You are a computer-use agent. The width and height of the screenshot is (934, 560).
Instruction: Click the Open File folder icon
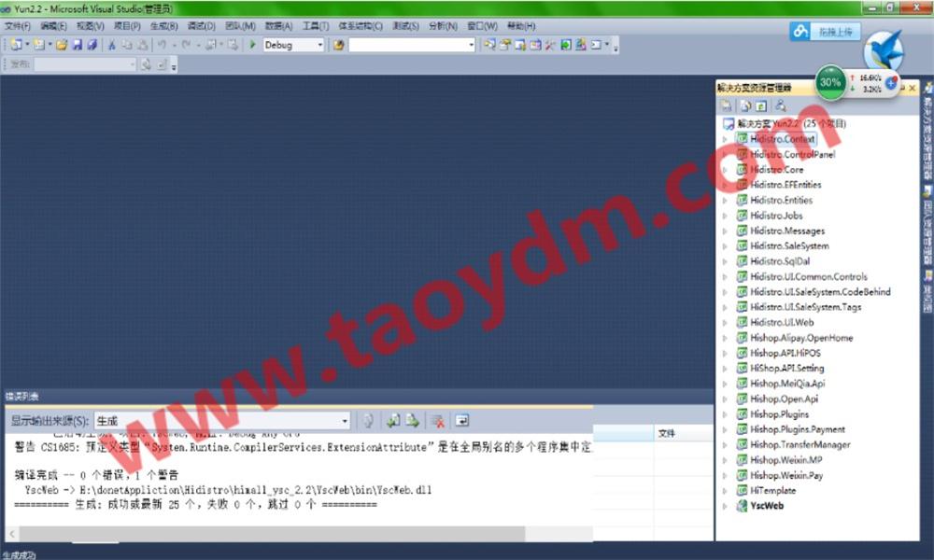point(62,45)
